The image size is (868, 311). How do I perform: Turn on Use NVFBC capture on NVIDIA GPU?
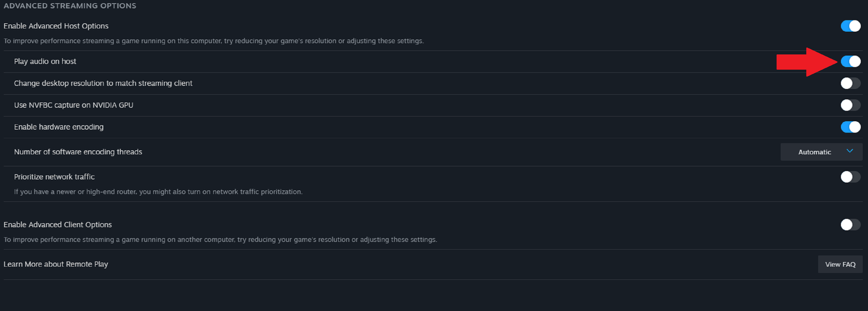(x=850, y=105)
